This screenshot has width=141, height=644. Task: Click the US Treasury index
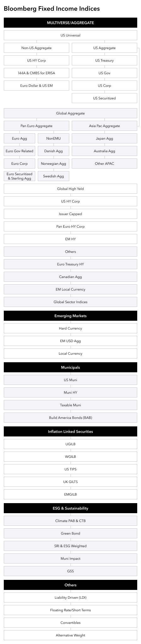(104, 60)
